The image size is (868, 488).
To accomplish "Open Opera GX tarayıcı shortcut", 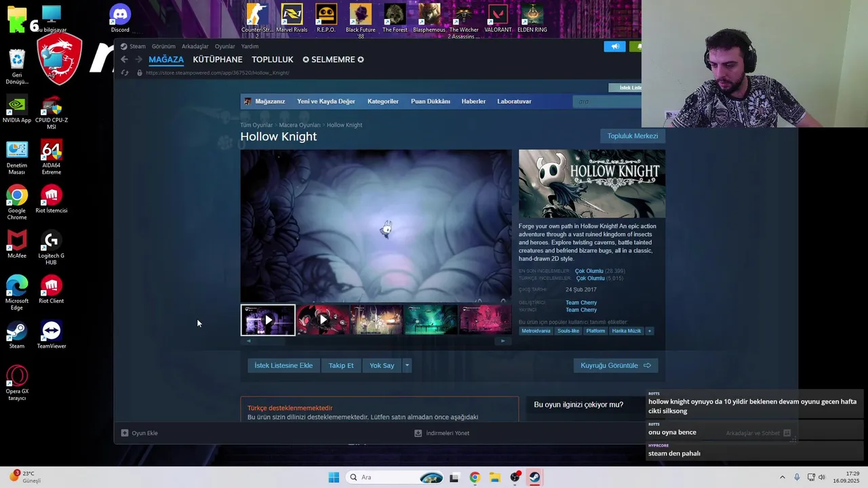I will [x=17, y=383].
